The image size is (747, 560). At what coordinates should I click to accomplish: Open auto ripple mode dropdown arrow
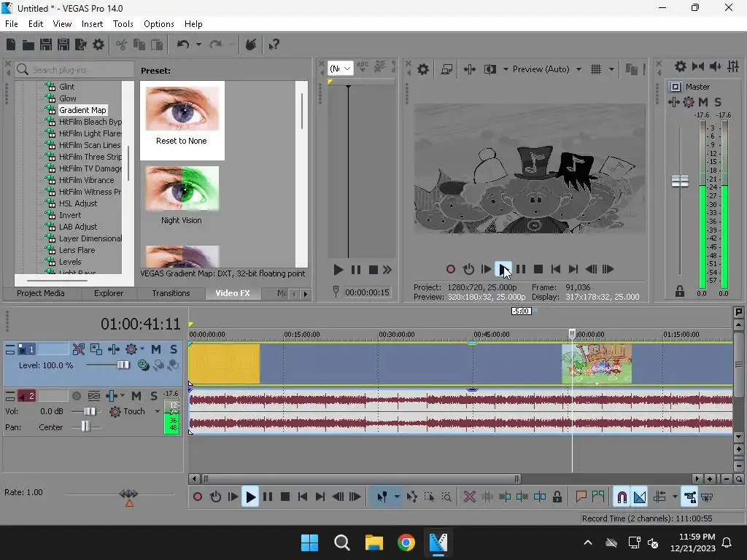tap(675, 497)
